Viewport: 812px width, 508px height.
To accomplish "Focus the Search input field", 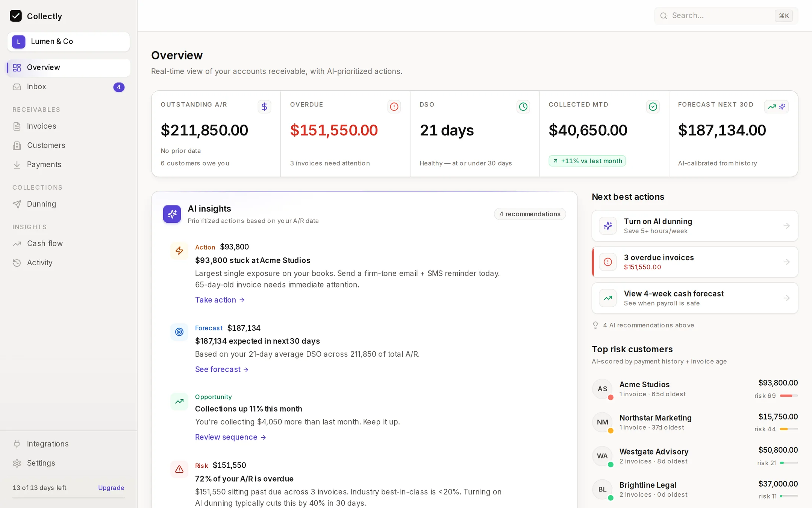I will coord(726,16).
